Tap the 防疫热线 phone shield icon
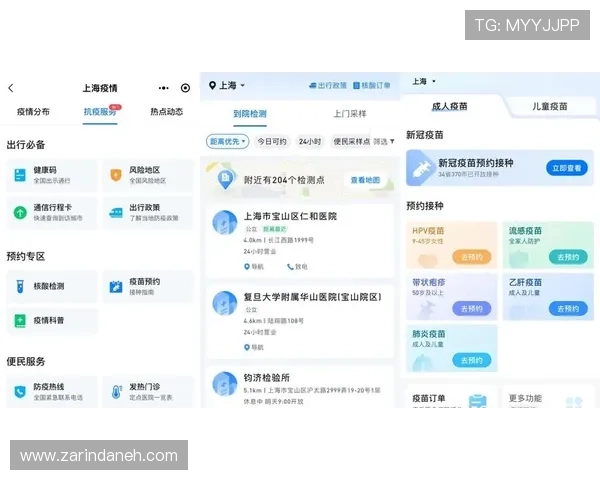 pos(20,392)
